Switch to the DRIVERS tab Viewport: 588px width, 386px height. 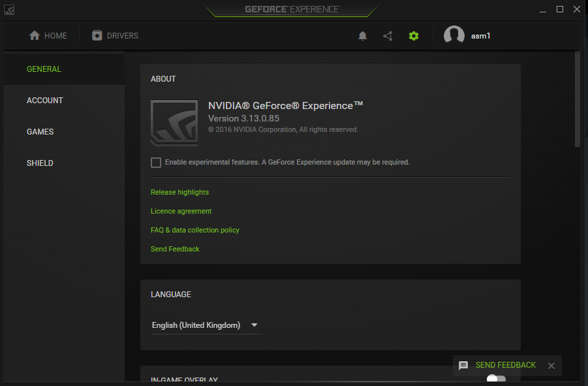[115, 36]
